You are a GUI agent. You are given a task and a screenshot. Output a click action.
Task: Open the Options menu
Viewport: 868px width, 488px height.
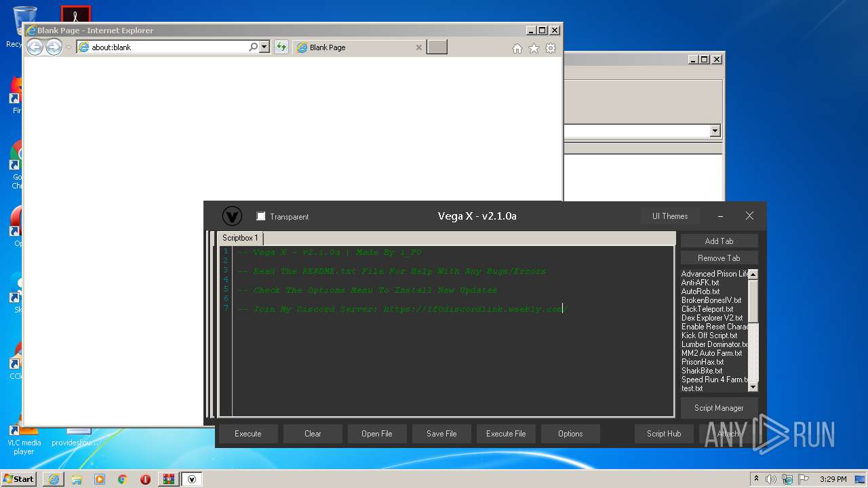pos(570,434)
